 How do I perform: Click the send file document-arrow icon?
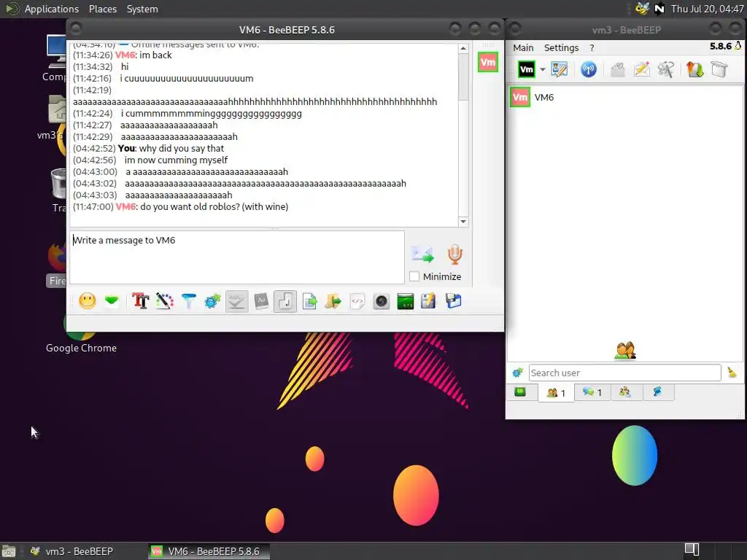(309, 301)
